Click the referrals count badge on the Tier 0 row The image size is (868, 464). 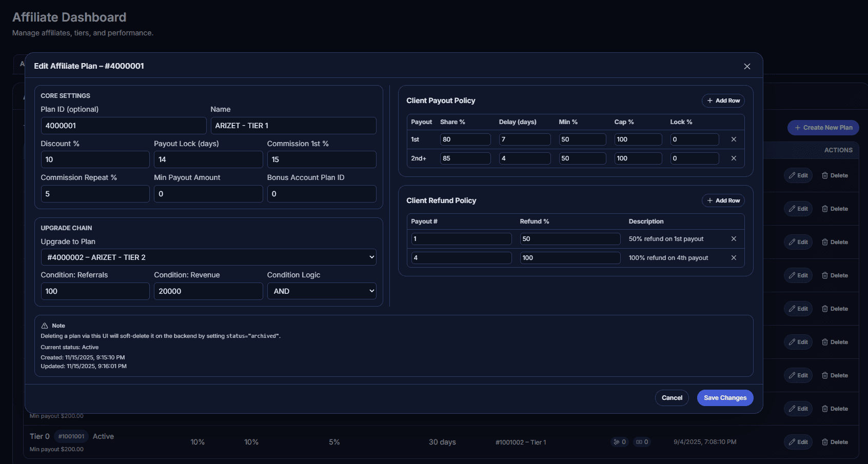point(620,441)
